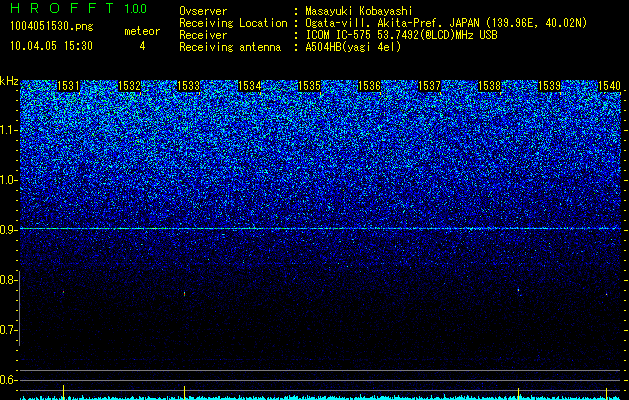
Task: Click the date stamp 10.04.05 15:30
Action: pyautogui.click(x=51, y=46)
